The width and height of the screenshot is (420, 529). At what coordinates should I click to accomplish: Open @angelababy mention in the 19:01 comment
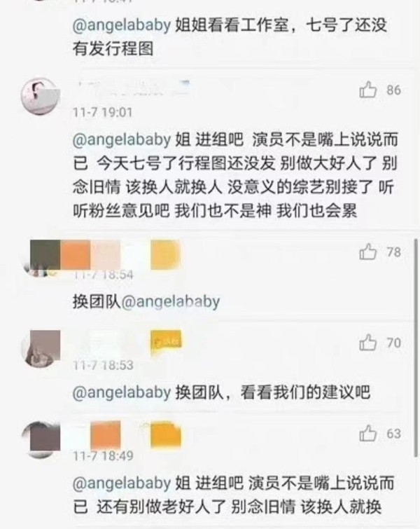coord(122,139)
